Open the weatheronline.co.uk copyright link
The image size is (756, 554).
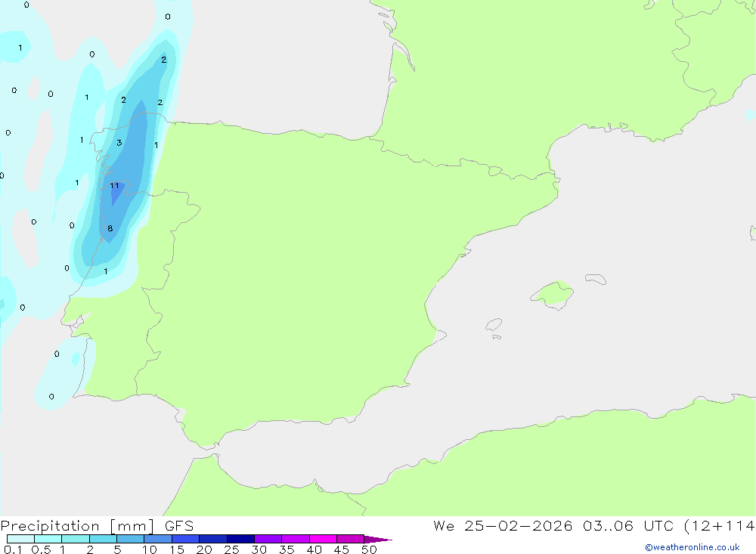(x=692, y=547)
